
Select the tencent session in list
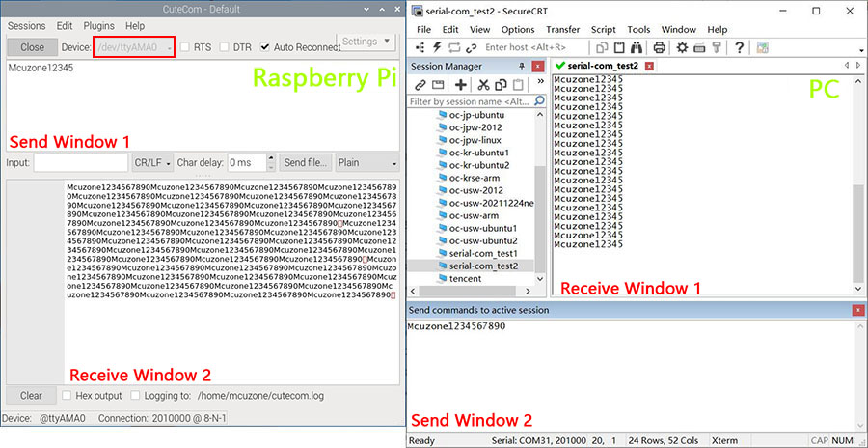click(465, 278)
